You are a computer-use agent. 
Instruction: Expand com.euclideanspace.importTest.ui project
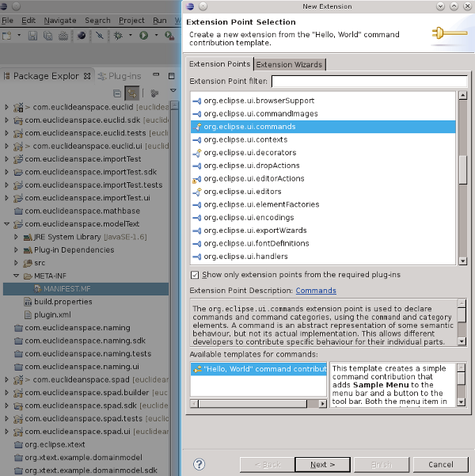pyautogui.click(x=6, y=198)
